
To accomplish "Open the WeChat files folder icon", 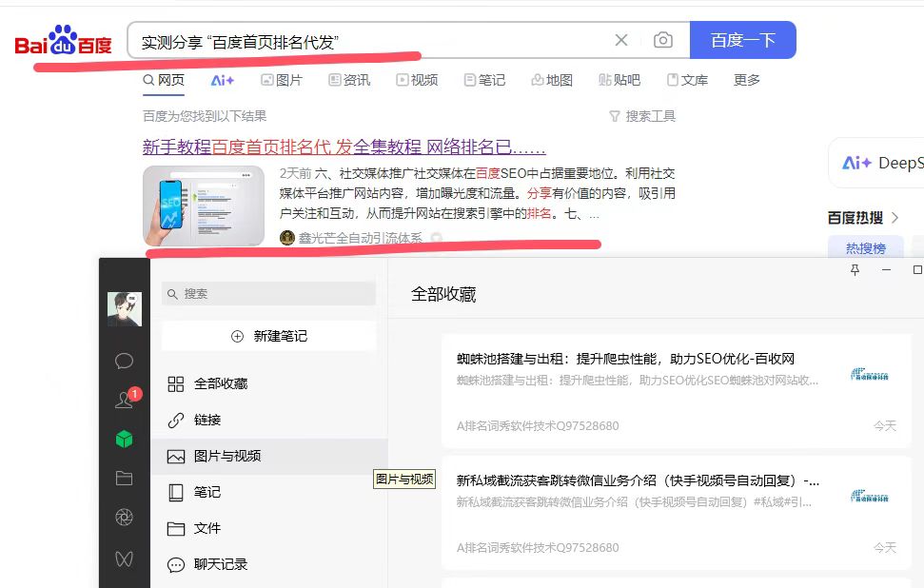I will [x=124, y=478].
